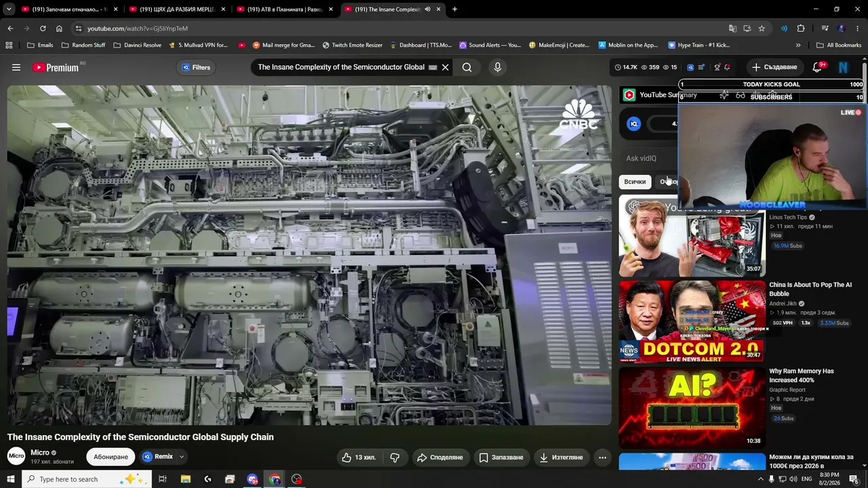Click the vidIQ alert bell icon
The image size is (868, 488).
tap(727, 67)
